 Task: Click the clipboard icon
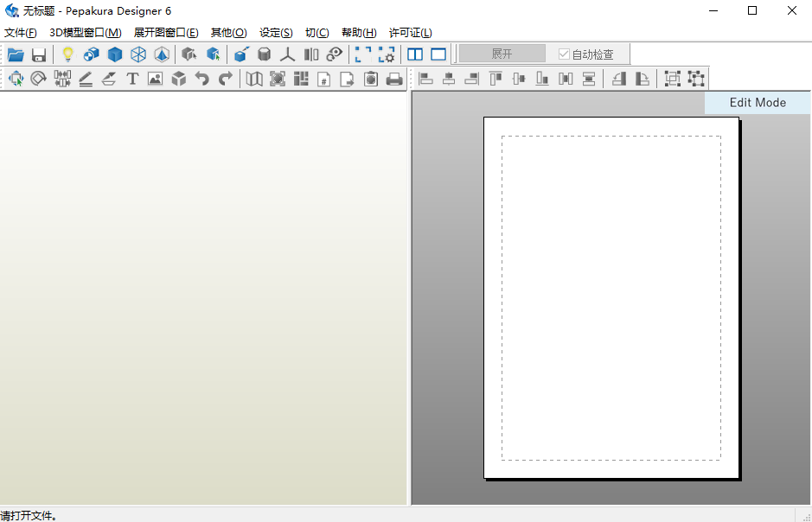click(x=371, y=79)
